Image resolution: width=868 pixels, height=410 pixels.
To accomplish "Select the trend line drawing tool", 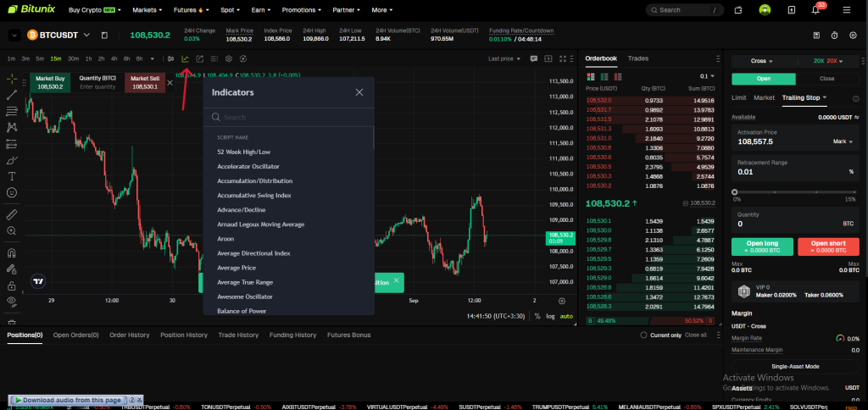I will [12, 94].
